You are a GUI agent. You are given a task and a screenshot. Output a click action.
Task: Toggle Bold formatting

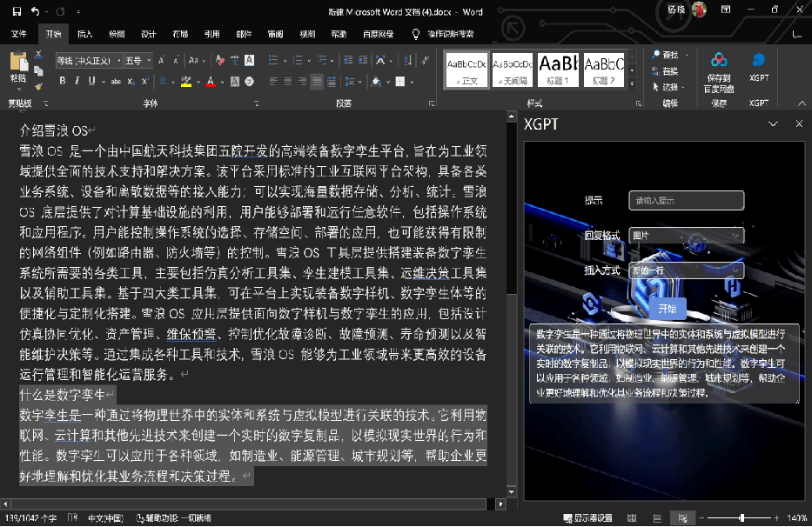63,81
